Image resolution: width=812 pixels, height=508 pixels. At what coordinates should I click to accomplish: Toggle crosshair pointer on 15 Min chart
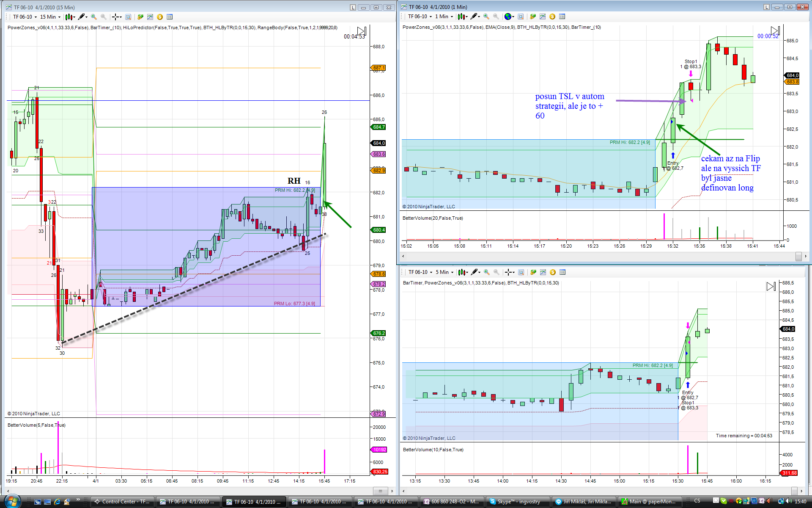coord(115,17)
